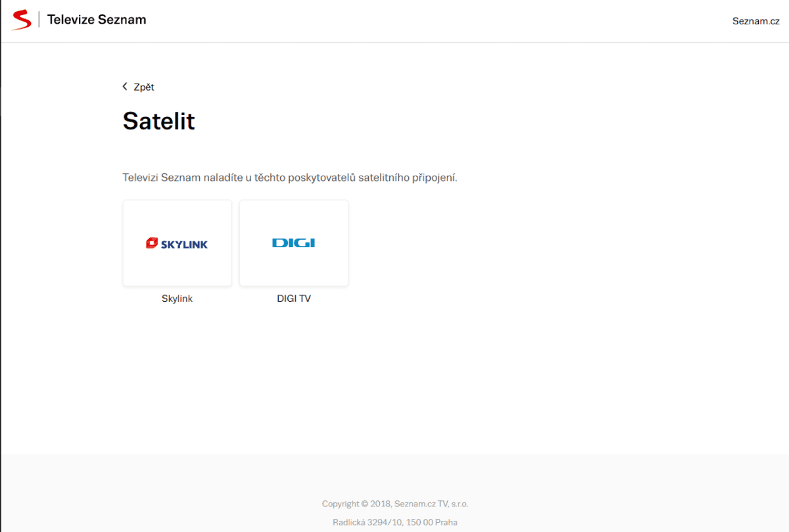Open the DIGI TV provider card
Viewport: 789px width, 532px height.
[294, 243]
